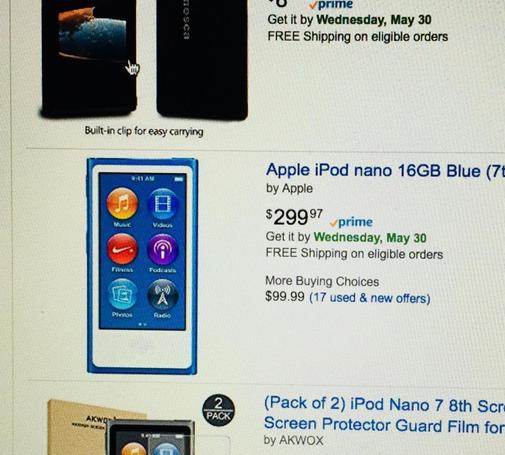
Task: Click the by Apple brand text
Action: click(289, 189)
